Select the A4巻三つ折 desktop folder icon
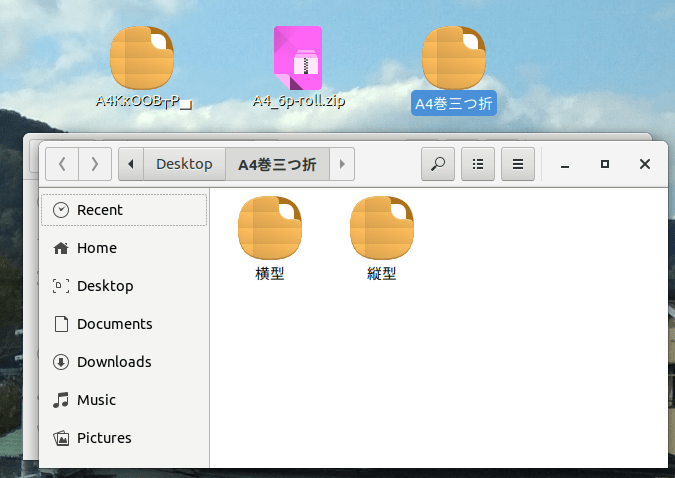Image resolution: width=675 pixels, height=478 pixels. click(x=454, y=58)
